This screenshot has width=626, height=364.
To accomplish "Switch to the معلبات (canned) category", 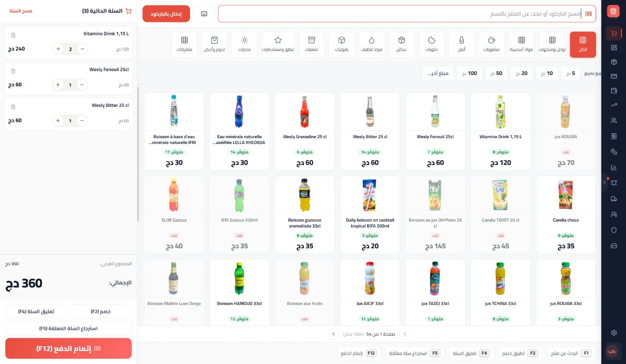I will [312, 45].
